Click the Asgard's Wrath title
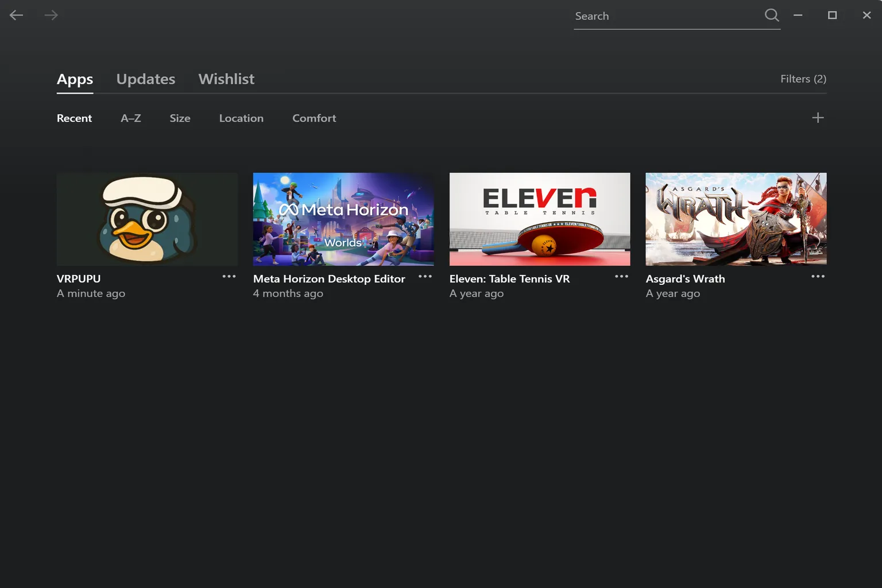 (x=685, y=279)
